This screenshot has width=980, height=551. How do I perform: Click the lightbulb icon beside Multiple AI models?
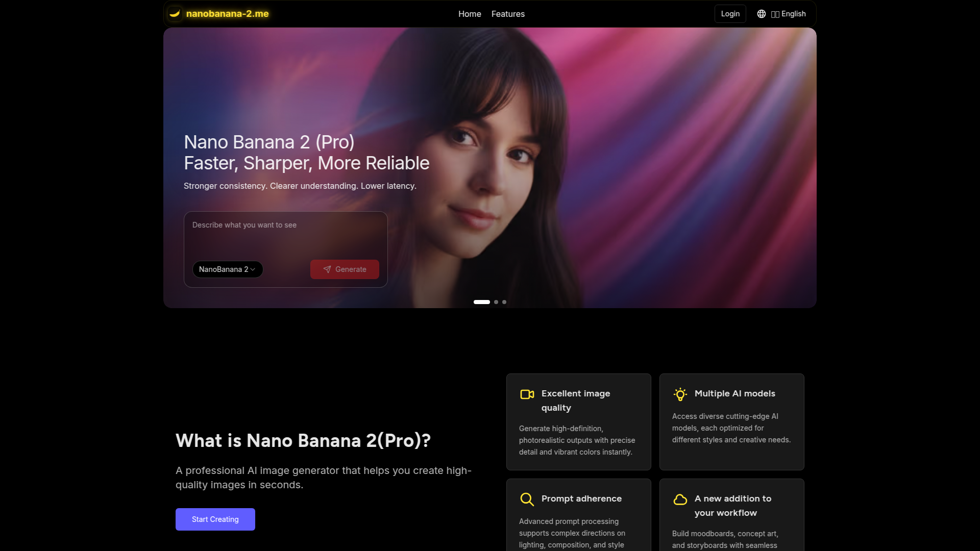680,394
